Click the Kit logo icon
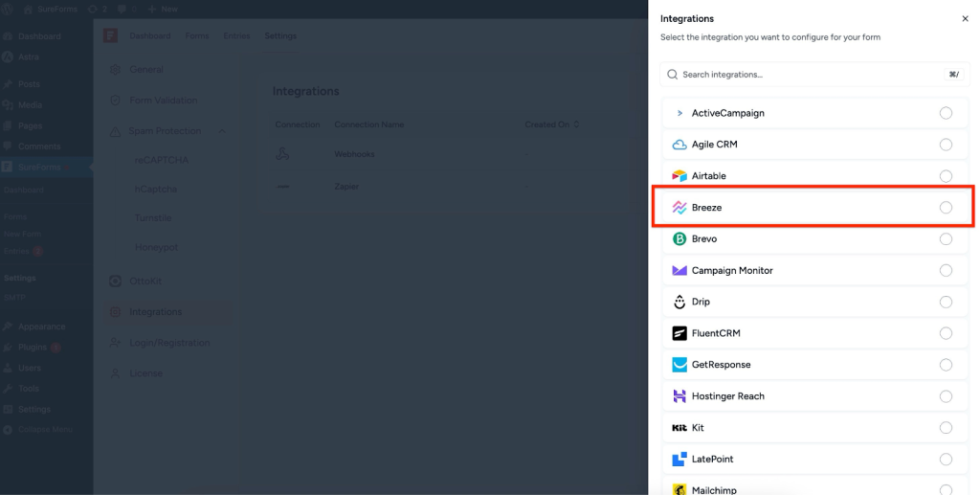This screenshot has width=980, height=495. click(679, 428)
